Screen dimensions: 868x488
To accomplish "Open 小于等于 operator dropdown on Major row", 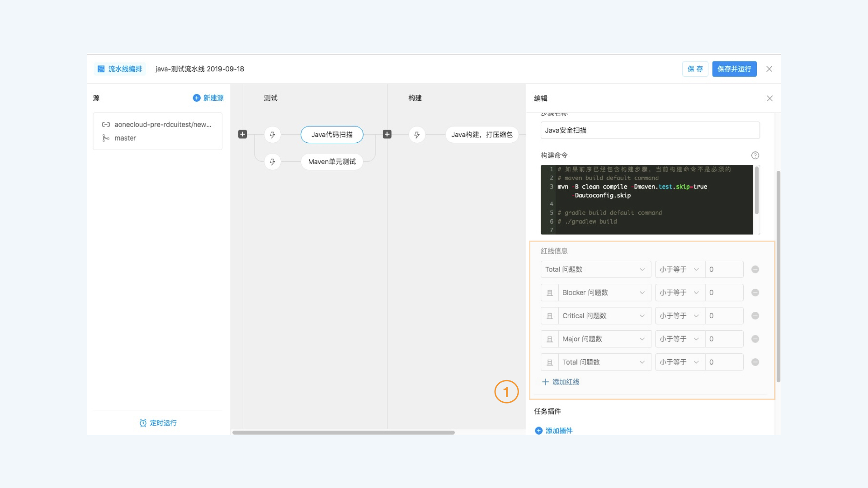I will (680, 339).
